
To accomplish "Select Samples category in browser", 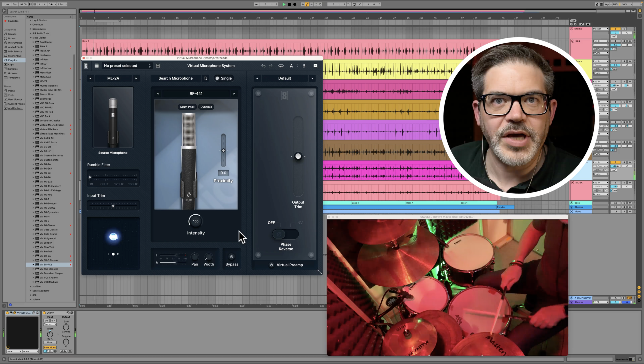I will [x=13, y=69].
